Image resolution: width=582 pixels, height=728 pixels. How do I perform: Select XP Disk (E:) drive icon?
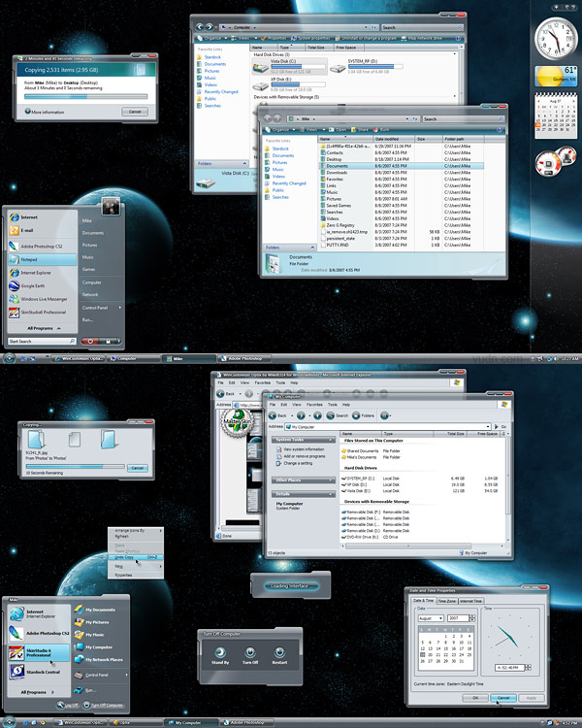tap(289, 85)
